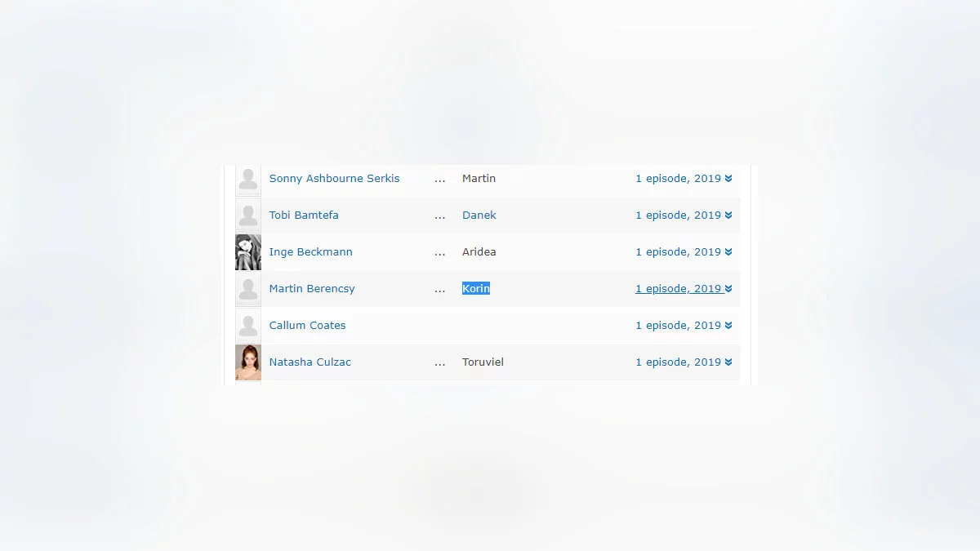Expand episodes for Sonny Ashbourne Serkis
The height and width of the screenshot is (551, 980).
pyautogui.click(x=684, y=179)
